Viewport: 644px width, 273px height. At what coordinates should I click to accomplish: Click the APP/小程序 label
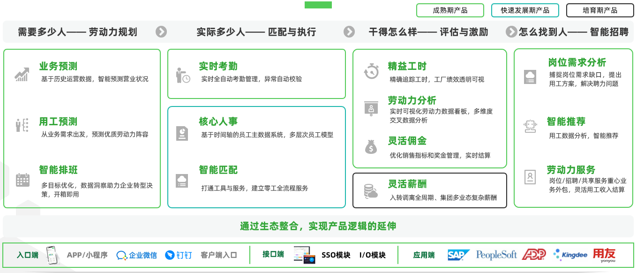[87, 255]
